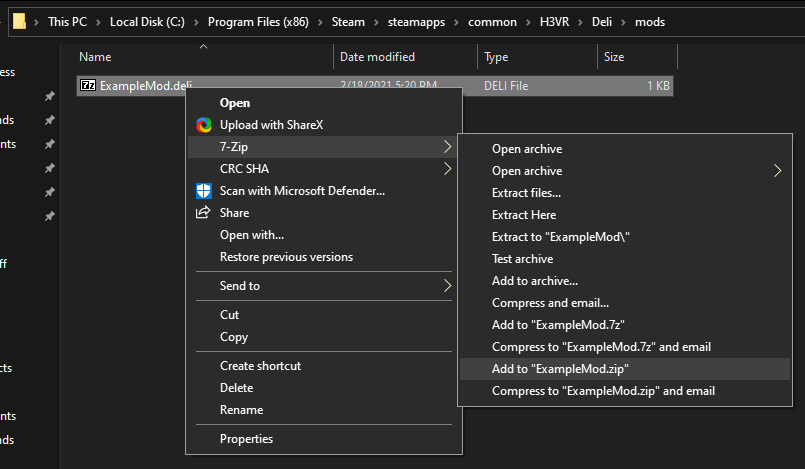Go to common breadcrumb folder
Image resolution: width=805 pixels, height=469 pixels.
click(492, 22)
